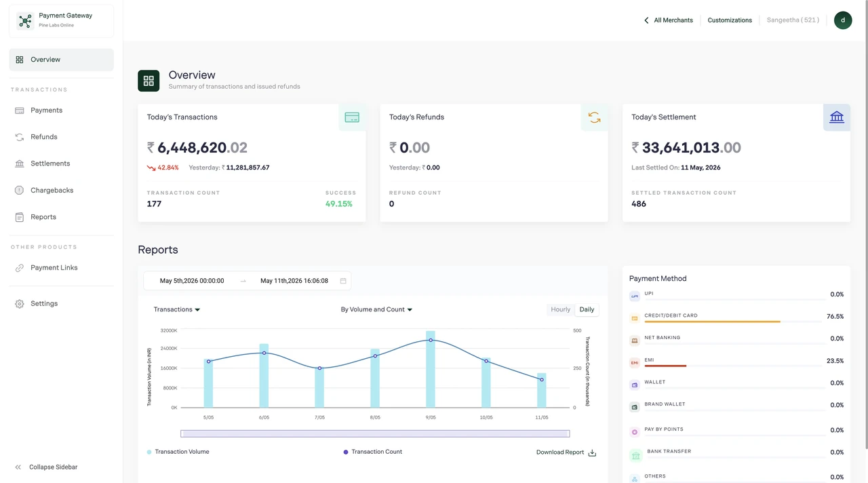The height and width of the screenshot is (483, 868).
Task: Expand the By Volume and Count dropdown
Action: pyautogui.click(x=376, y=309)
